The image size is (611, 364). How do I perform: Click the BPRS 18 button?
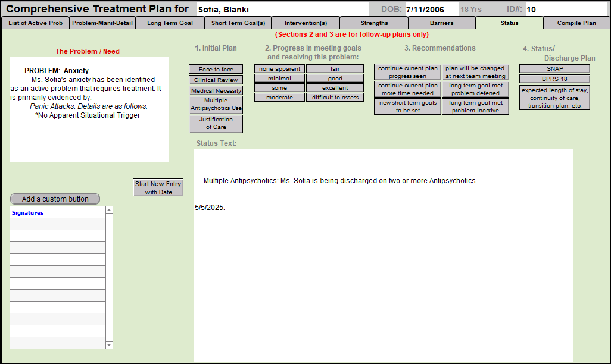tap(554, 79)
